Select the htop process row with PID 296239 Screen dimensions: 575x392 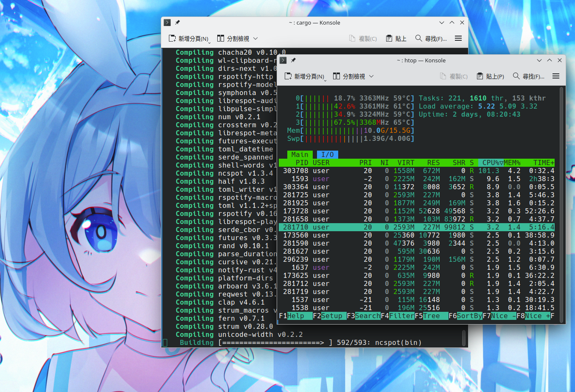click(417, 259)
